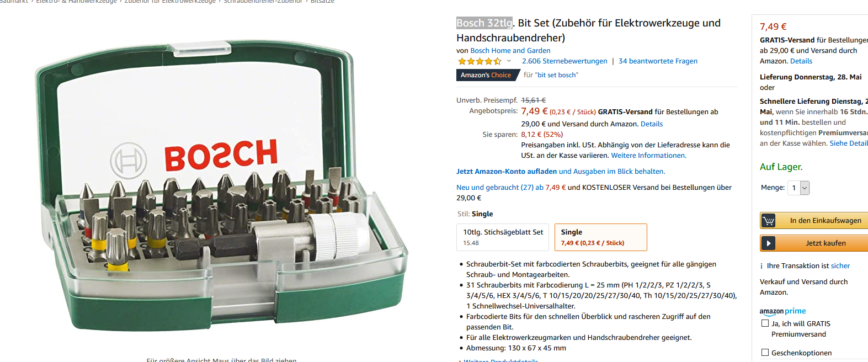Click the play arrow icon on Jetzt kaufen
The image size is (868, 362).
pos(768,243)
